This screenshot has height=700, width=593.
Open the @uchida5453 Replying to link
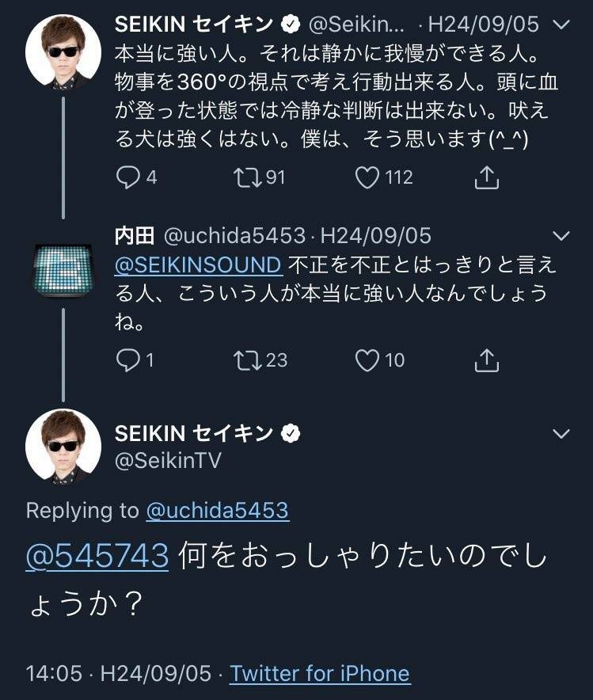click(x=217, y=511)
